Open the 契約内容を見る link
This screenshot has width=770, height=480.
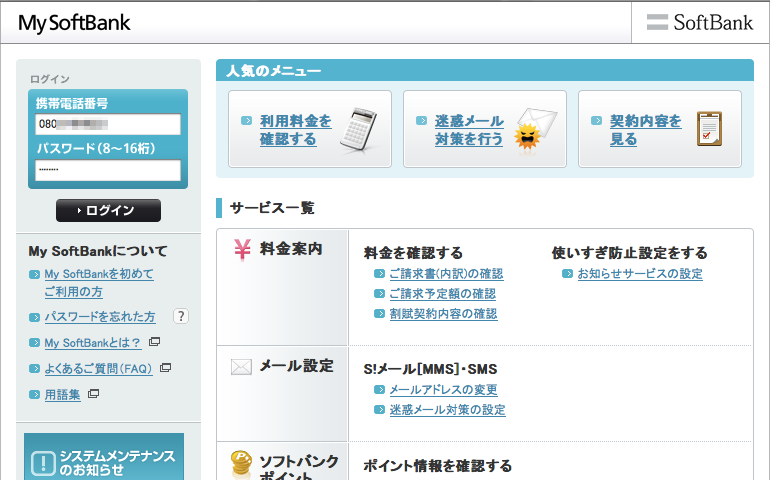[645, 130]
